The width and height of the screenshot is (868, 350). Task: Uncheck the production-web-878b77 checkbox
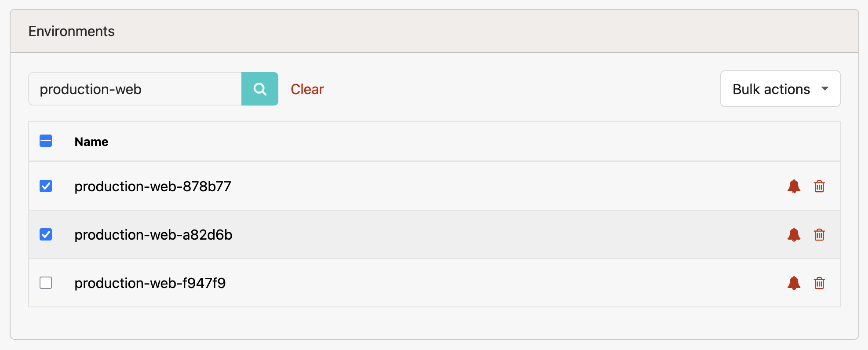coord(46,186)
